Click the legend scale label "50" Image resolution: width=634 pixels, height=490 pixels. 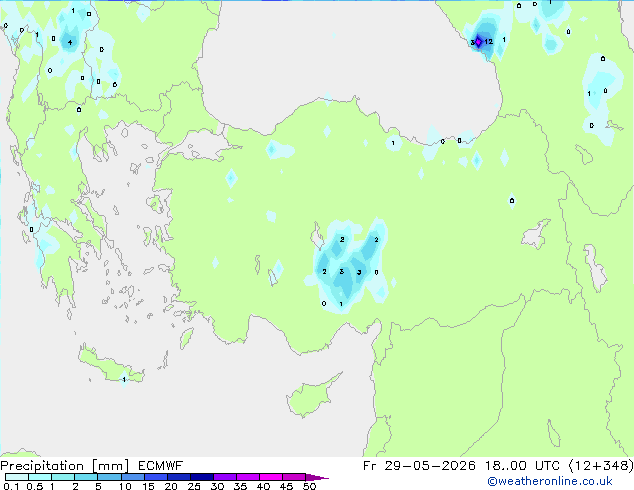click(309, 486)
